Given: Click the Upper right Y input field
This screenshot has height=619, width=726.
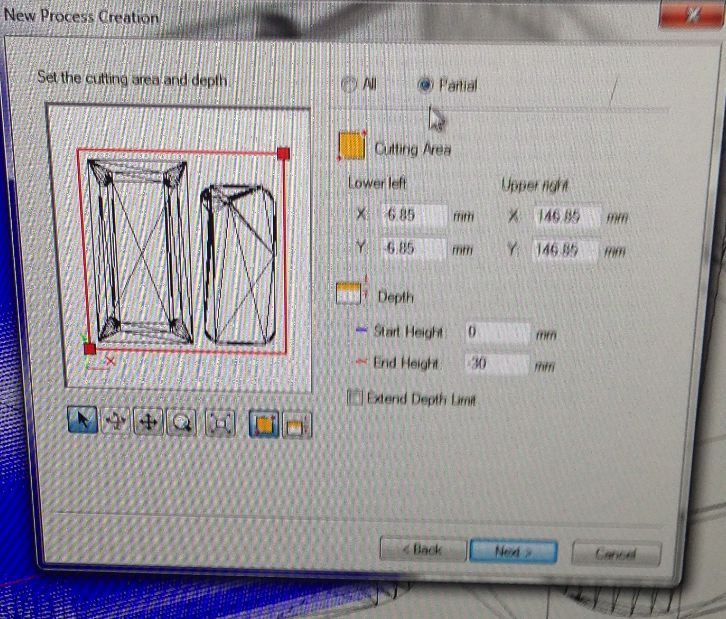Looking at the screenshot, I should click(x=565, y=250).
